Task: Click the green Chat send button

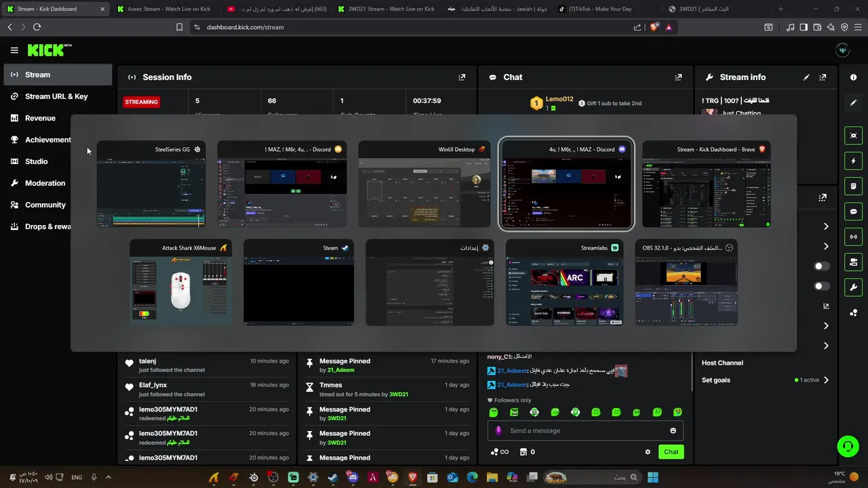Action: 671,452
